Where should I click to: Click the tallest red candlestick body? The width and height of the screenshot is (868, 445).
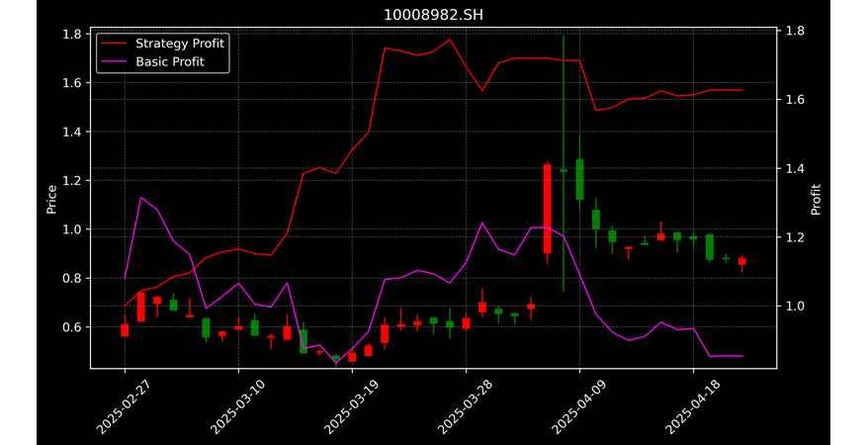pos(548,209)
